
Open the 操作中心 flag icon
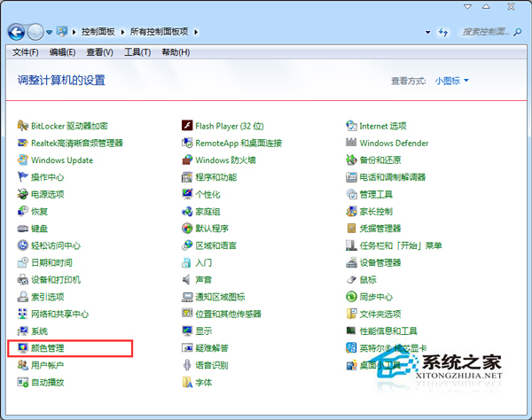(x=23, y=177)
